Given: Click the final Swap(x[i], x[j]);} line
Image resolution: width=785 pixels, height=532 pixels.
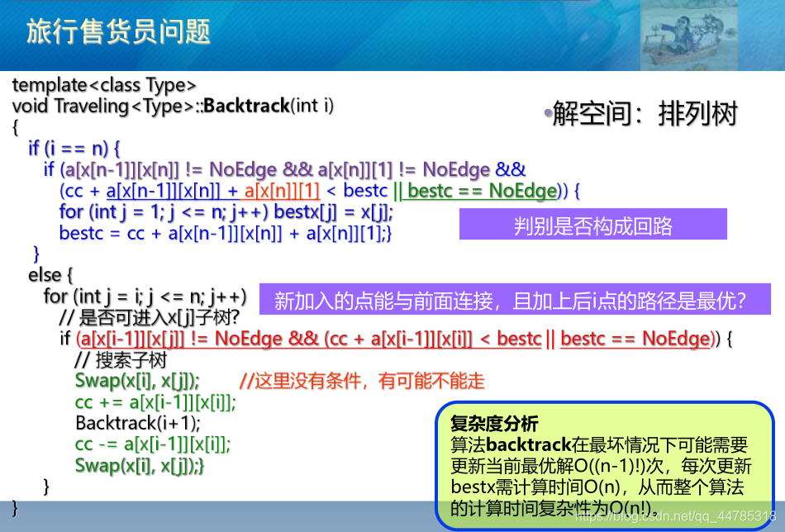Looking at the screenshot, I should (x=140, y=466).
